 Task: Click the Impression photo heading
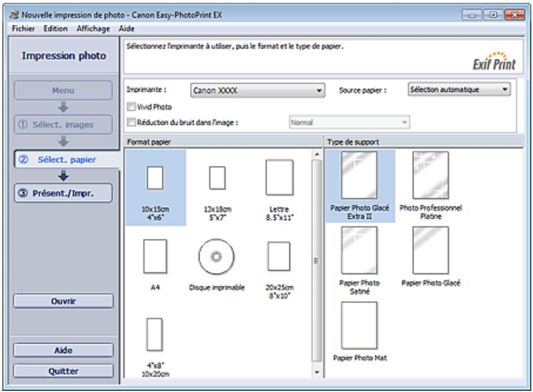point(64,55)
